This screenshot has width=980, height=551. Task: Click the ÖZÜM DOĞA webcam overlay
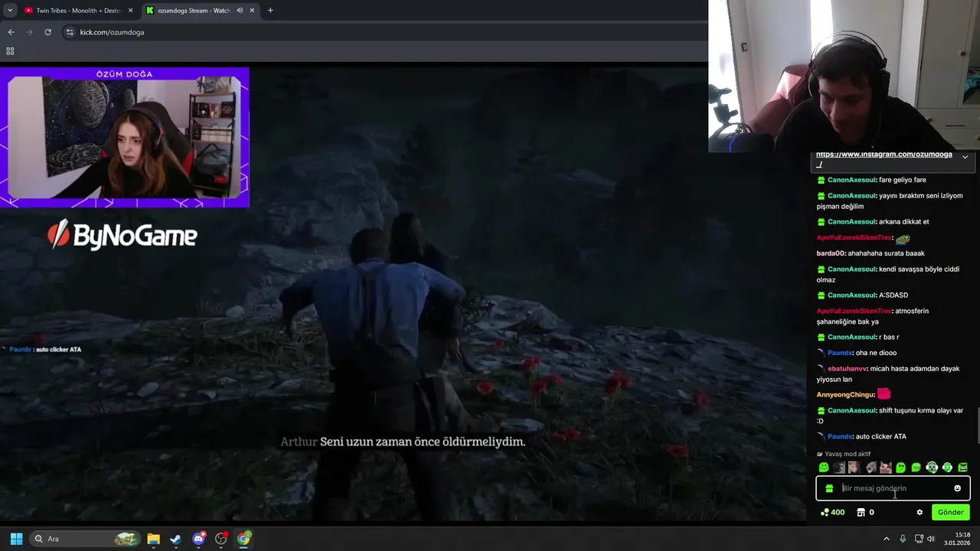pos(125,138)
